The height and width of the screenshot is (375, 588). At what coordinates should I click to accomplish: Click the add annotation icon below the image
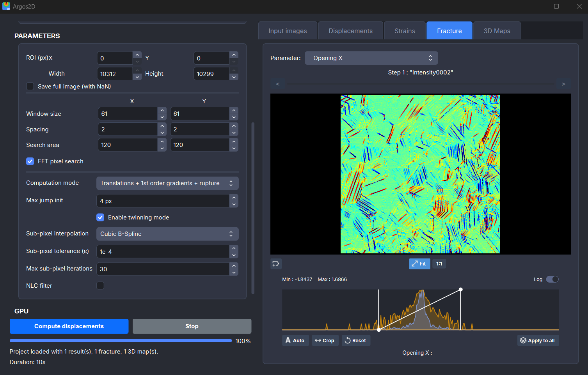point(275,264)
